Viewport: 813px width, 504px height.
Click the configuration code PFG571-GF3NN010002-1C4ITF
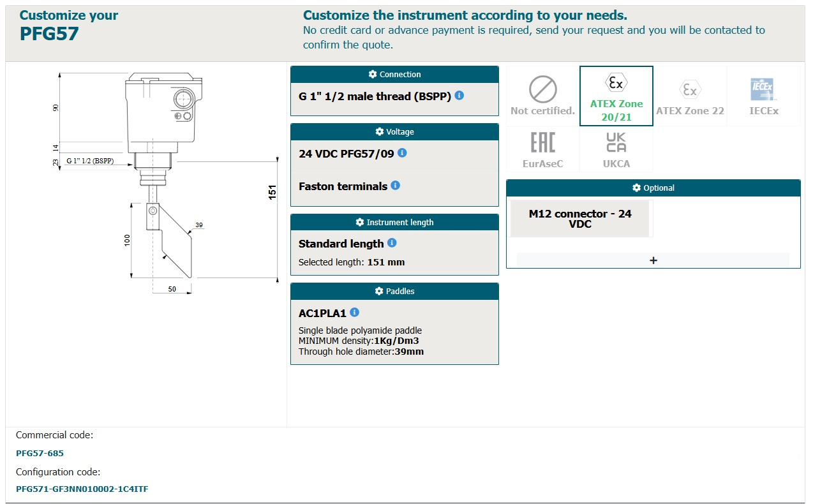point(82,489)
